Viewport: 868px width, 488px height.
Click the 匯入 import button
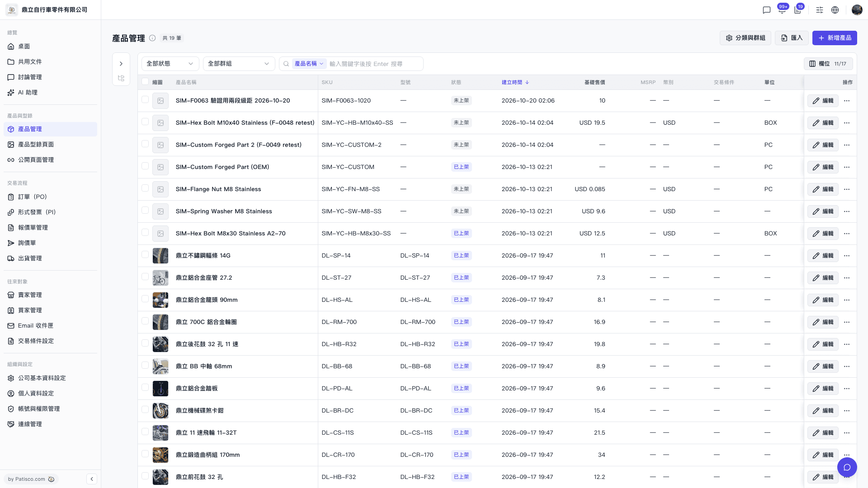point(792,38)
